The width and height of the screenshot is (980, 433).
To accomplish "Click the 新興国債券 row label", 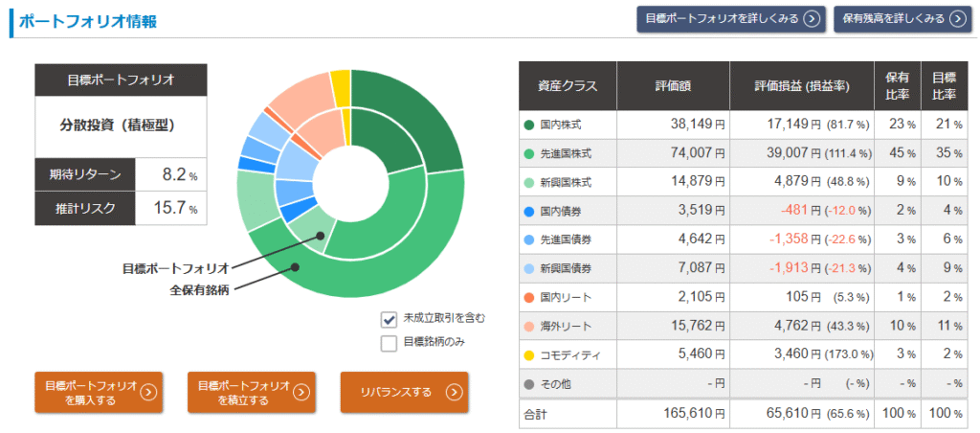I will [565, 269].
